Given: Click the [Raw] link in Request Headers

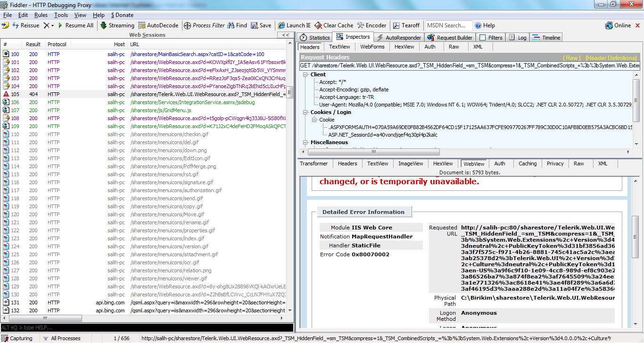Looking at the screenshot, I should pyautogui.click(x=572, y=57).
